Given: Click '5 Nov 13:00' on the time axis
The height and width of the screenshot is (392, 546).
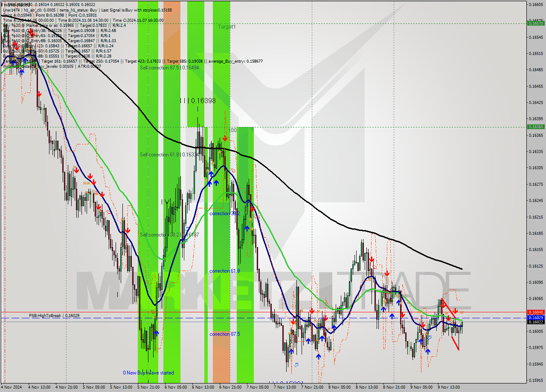Looking at the screenshot, I should [122, 387].
